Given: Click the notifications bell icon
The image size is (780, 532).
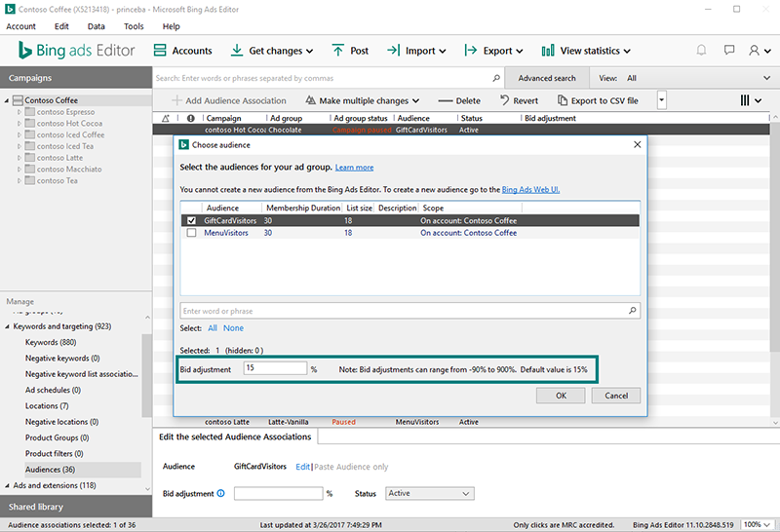Looking at the screenshot, I should point(701,51).
